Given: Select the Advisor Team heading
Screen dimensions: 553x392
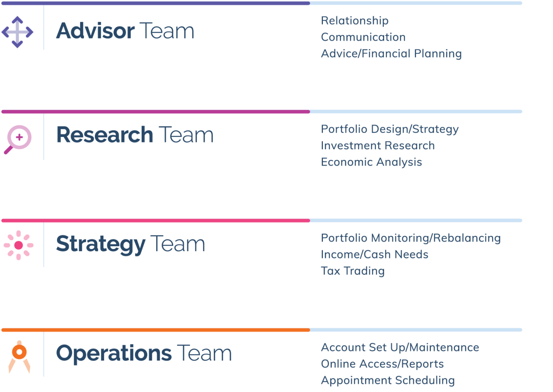Looking at the screenshot, I should pyautogui.click(x=125, y=31).
